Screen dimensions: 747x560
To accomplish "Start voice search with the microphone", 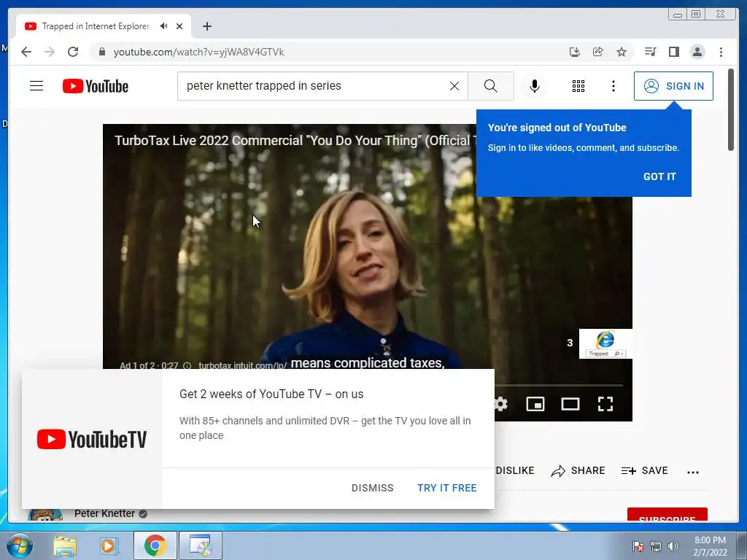I will tap(535, 86).
